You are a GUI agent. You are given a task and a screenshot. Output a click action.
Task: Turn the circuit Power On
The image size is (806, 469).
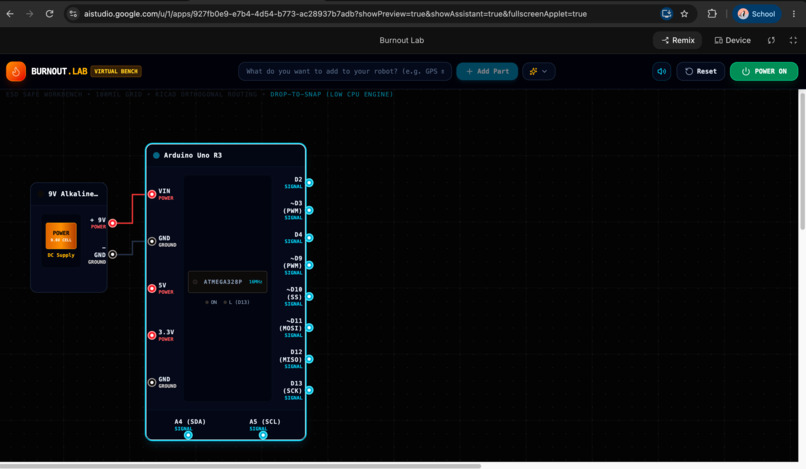764,71
